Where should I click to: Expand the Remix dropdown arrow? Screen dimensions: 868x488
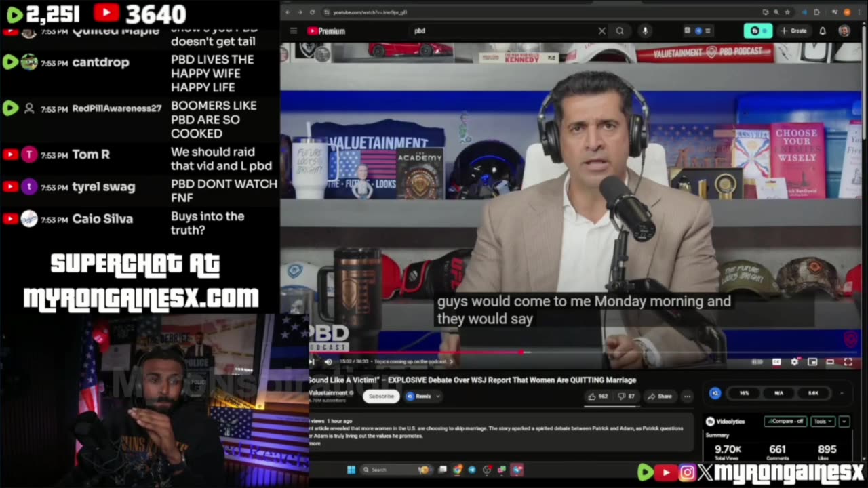coord(438,396)
